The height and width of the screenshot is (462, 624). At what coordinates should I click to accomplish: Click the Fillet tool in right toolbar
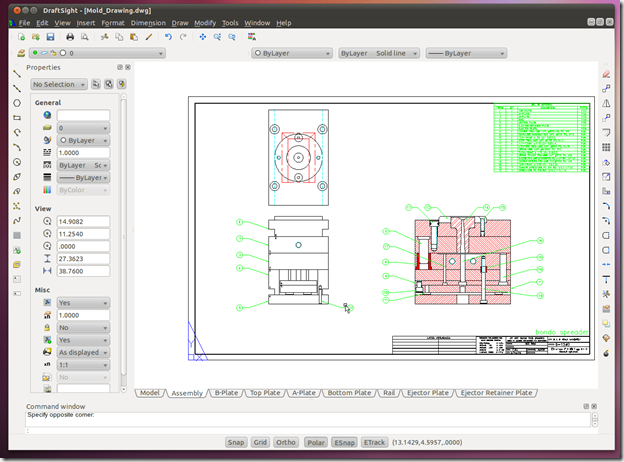coord(606,206)
